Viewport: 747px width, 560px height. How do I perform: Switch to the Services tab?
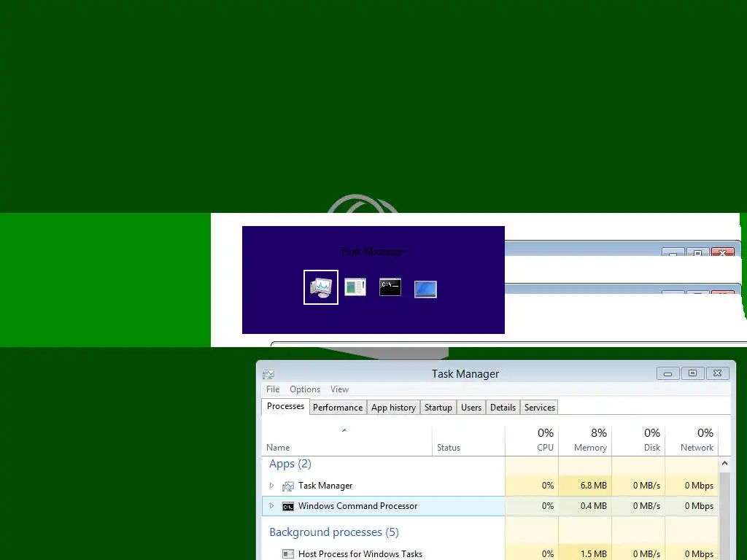tap(540, 408)
